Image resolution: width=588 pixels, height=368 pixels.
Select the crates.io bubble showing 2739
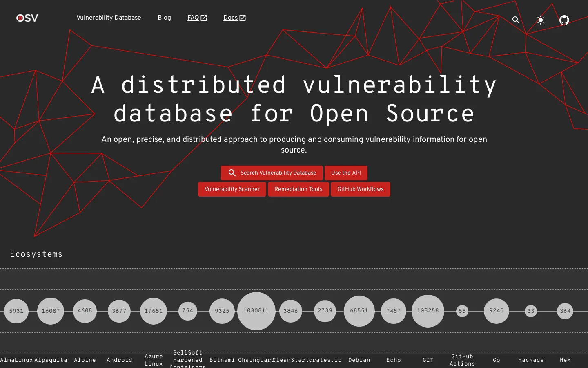325,311
